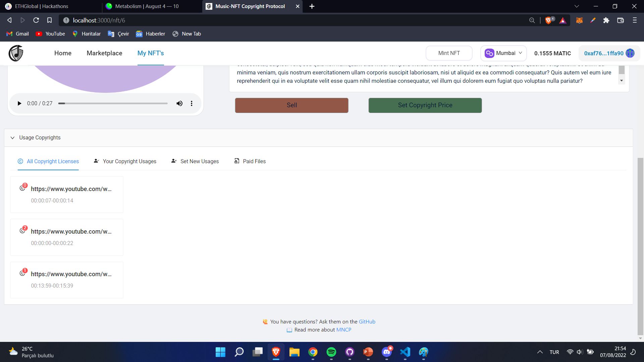Image resolution: width=644 pixels, height=362 pixels.
Task: Click the MetaMask fox icon in navbar
Action: click(x=580, y=20)
